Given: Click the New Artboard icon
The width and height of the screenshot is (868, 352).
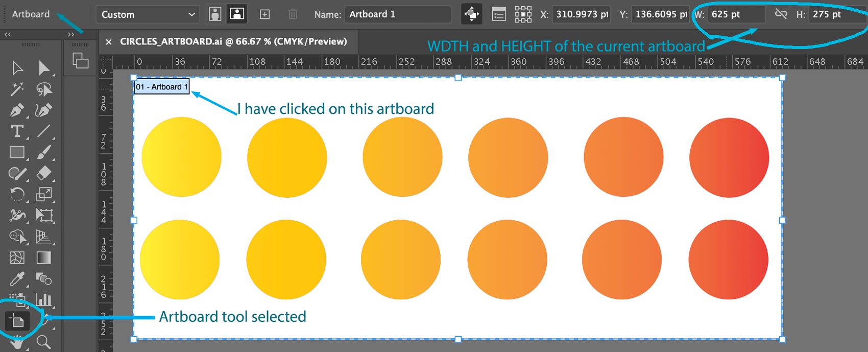Looking at the screenshot, I should click(x=264, y=14).
